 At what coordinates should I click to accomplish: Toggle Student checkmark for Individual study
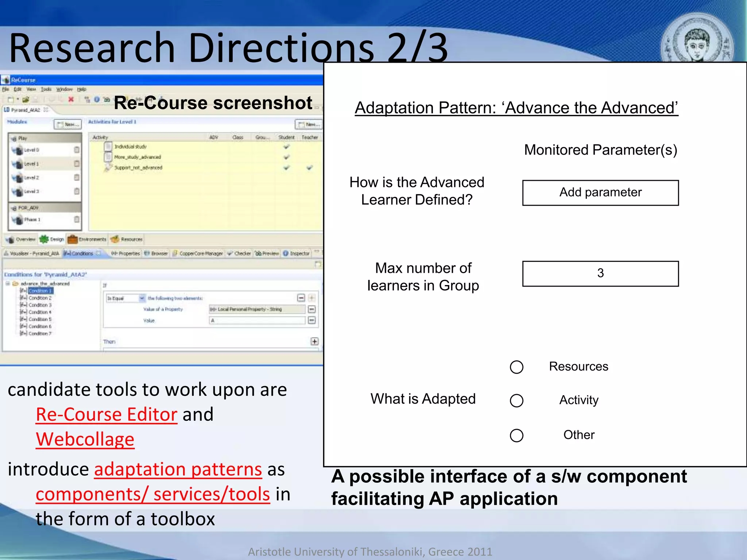pyautogui.click(x=287, y=147)
